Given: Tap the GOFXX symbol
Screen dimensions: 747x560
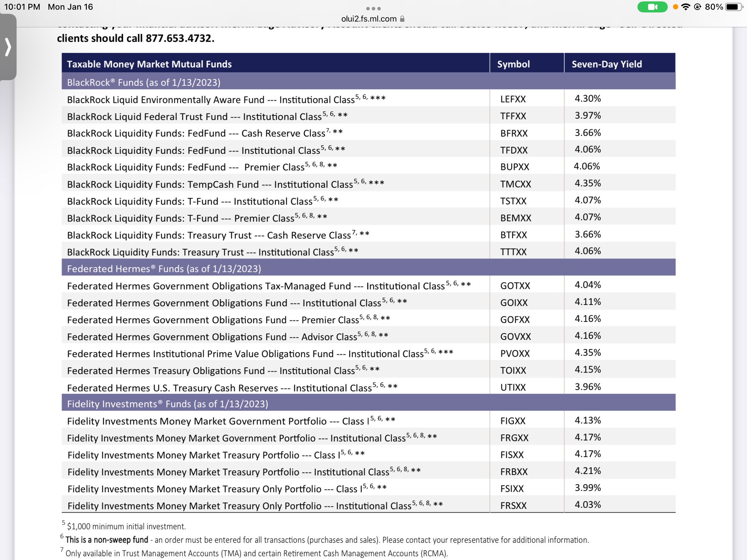Looking at the screenshot, I should pyautogui.click(x=515, y=319).
